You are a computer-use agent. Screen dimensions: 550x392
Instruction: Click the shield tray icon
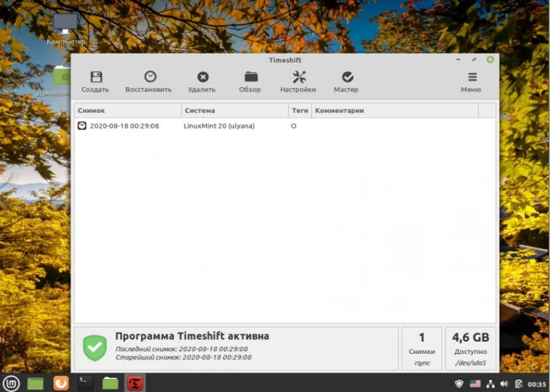click(459, 384)
